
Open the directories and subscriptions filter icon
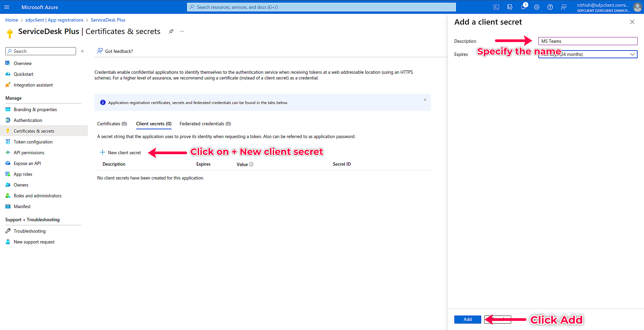[x=510, y=7]
